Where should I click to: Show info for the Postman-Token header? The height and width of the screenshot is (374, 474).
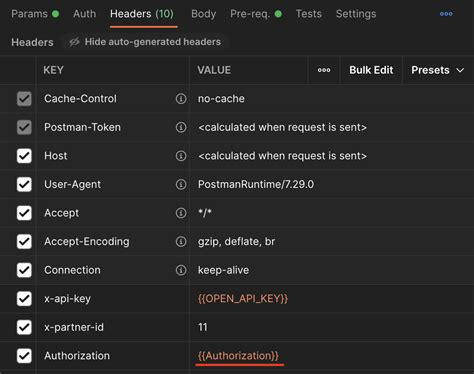point(181,127)
